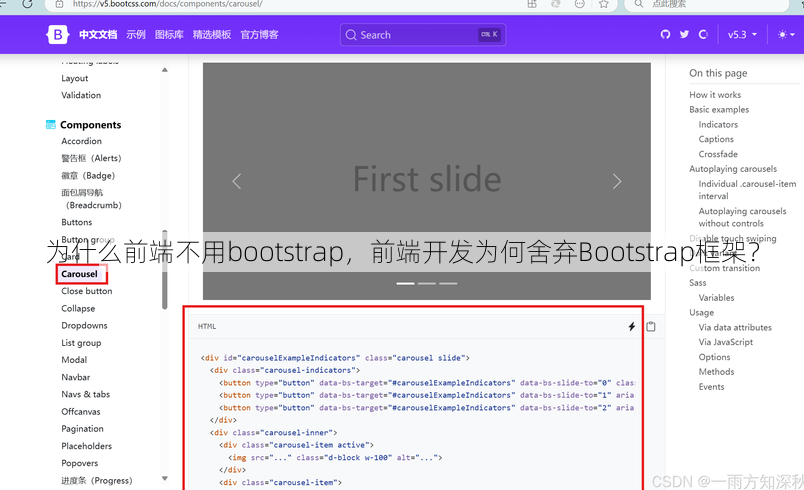Open Accordion sidebar link
This screenshot has height=490, width=804.
point(82,141)
